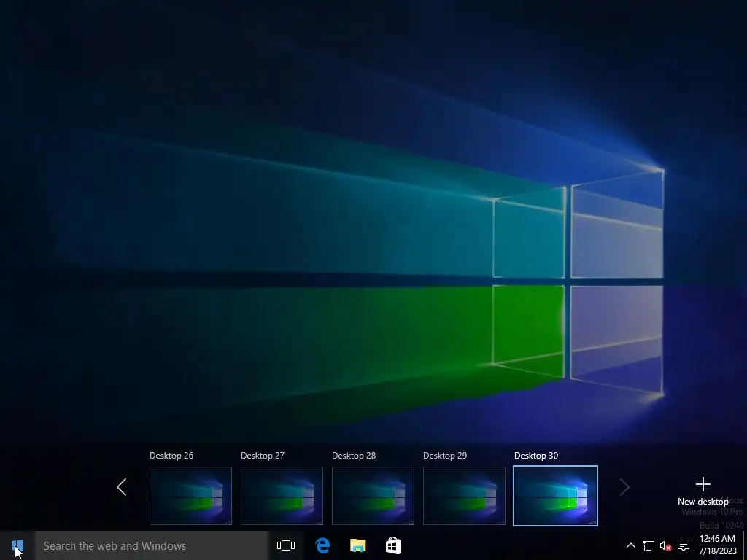Click the Desktop 28 label
Screen dimensions: 747x560
click(354, 456)
